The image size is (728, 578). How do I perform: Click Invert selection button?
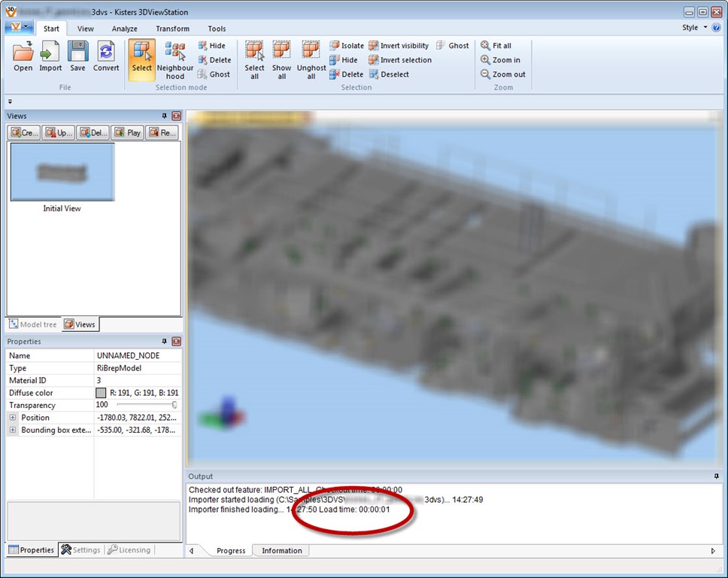(399, 60)
